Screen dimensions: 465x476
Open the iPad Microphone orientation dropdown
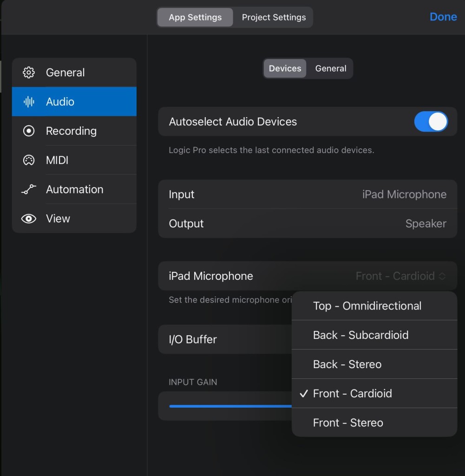(400, 276)
